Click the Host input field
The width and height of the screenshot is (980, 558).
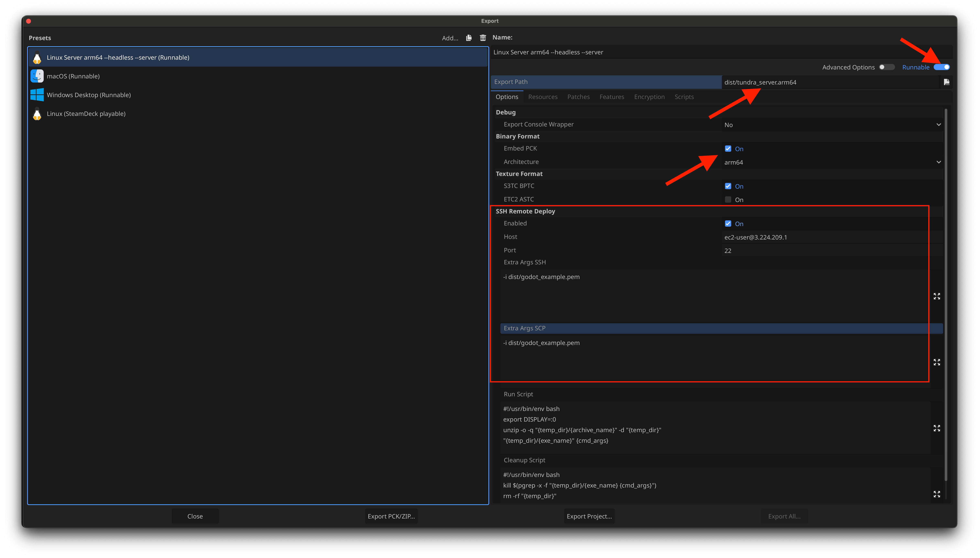tap(832, 237)
